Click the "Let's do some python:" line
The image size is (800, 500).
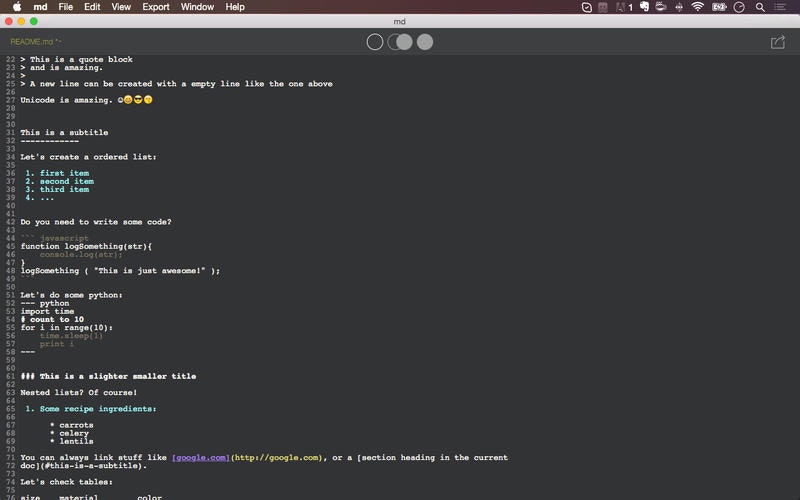coord(71,295)
